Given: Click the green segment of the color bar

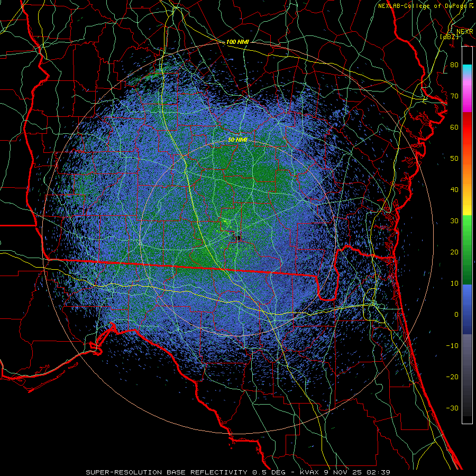Looking at the screenshot, I should [x=467, y=250].
